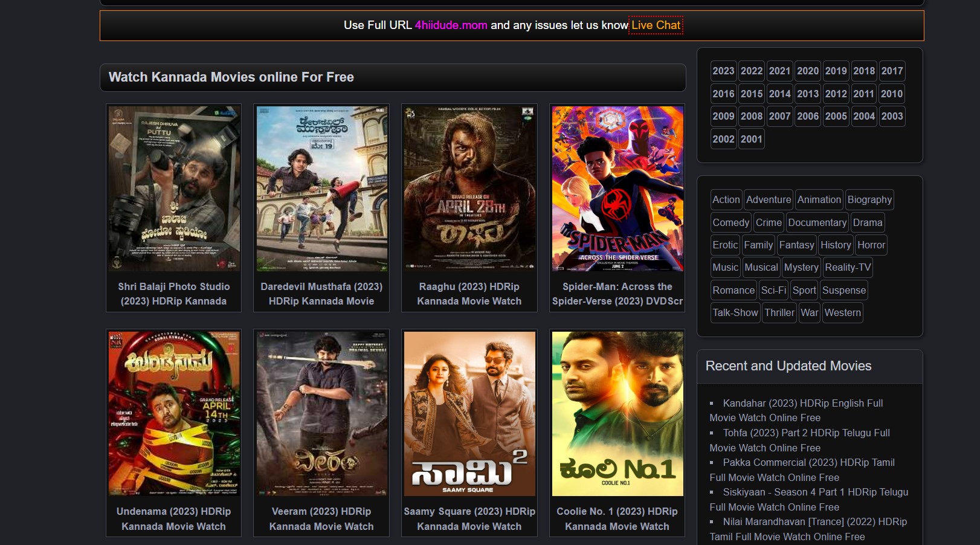This screenshot has width=980, height=545.
Task: Select the Fantasy genre tag
Action: click(x=796, y=245)
